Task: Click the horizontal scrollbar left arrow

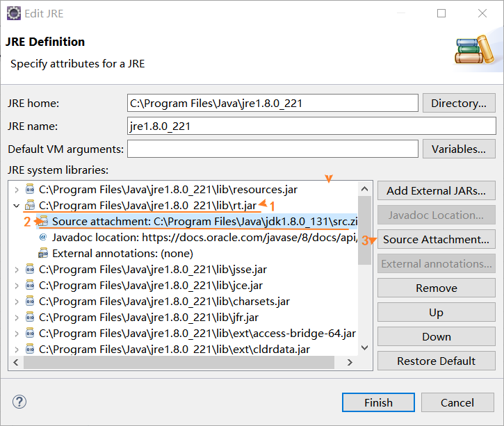Action: click(16, 362)
